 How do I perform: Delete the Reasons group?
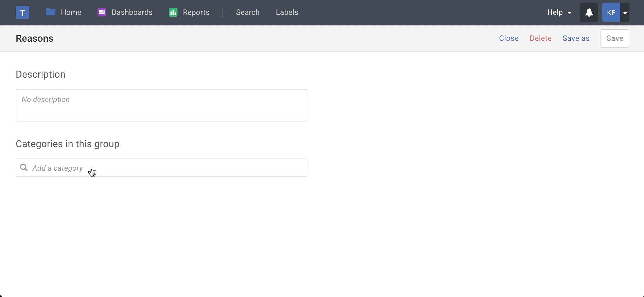[x=541, y=38]
